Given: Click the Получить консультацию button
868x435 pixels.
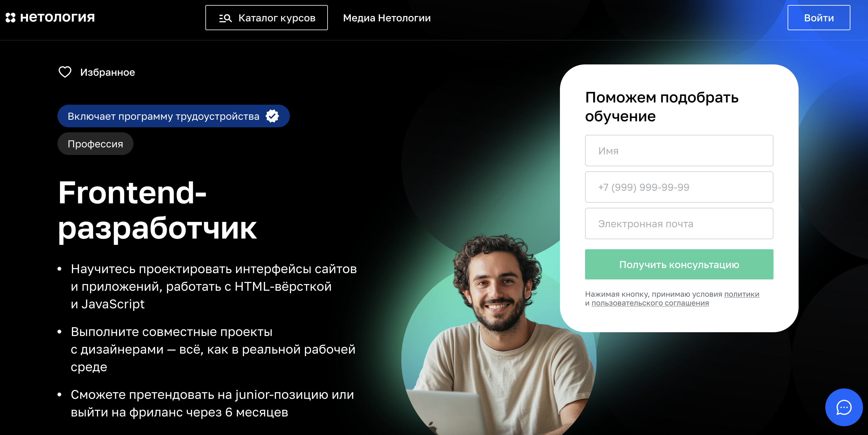Looking at the screenshot, I should (679, 264).
